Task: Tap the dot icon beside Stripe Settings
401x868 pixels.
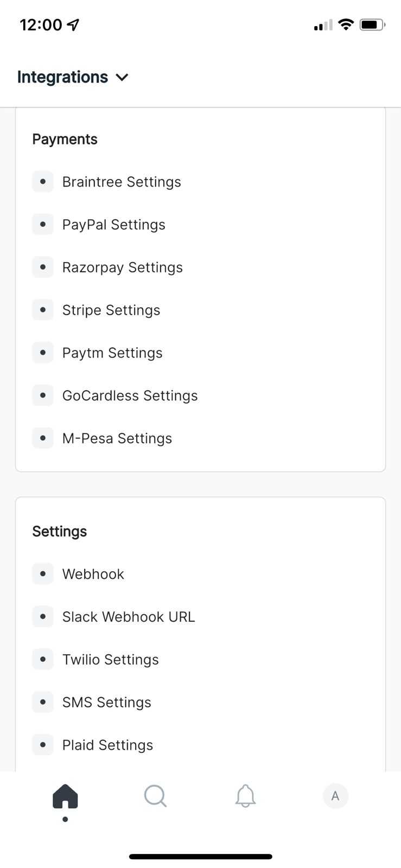Action: 43,310
